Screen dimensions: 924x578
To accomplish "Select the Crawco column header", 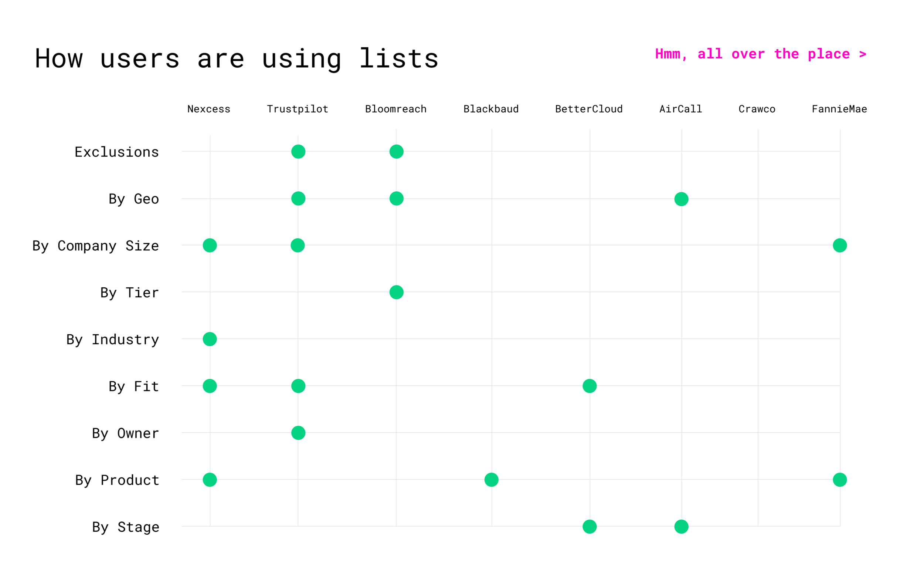I will (757, 109).
